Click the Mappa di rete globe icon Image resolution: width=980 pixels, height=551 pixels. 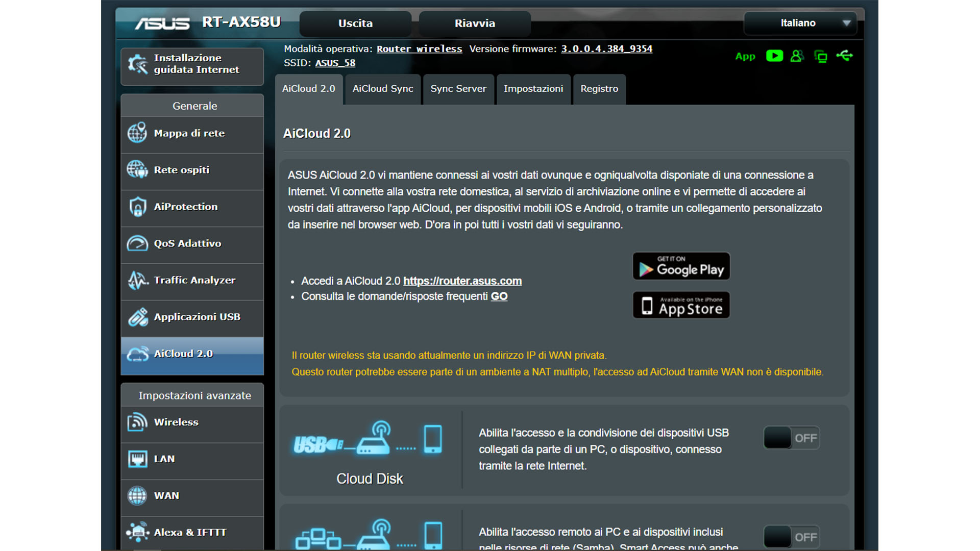click(x=137, y=133)
